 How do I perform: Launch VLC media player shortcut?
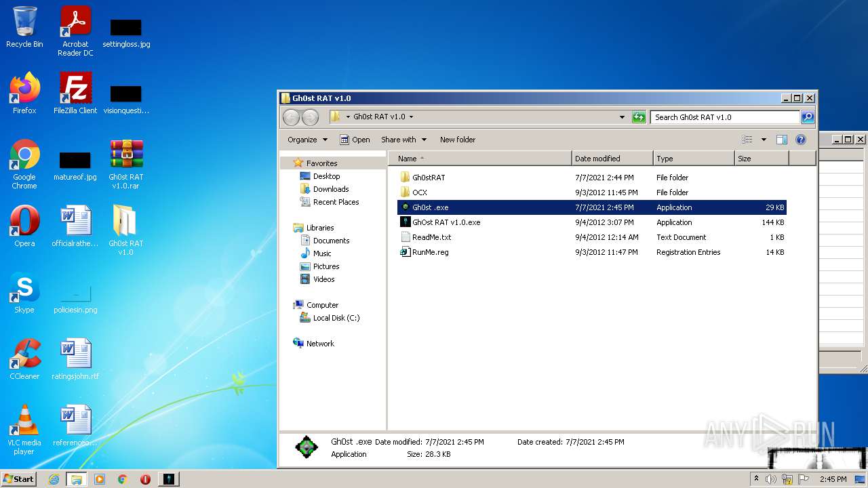24,430
